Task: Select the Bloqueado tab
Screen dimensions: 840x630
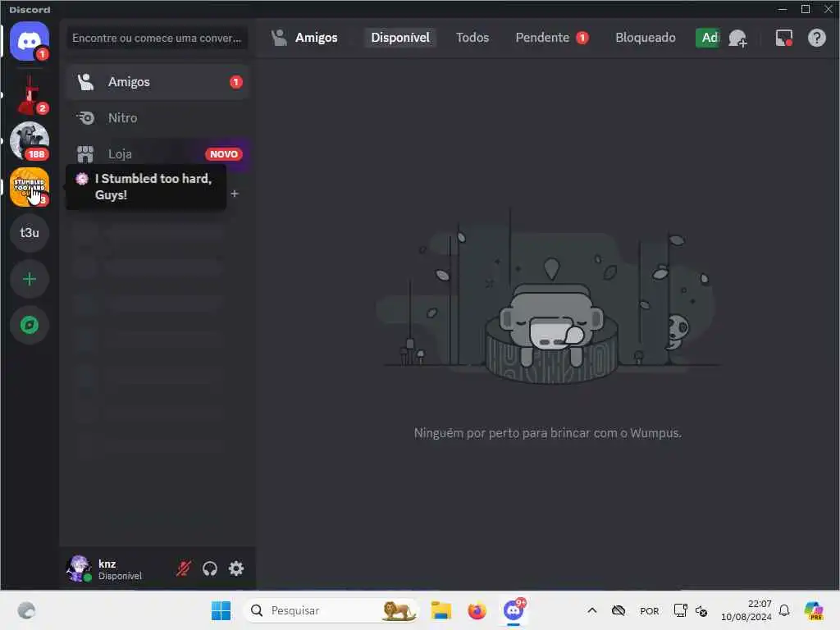Action: pyautogui.click(x=645, y=38)
